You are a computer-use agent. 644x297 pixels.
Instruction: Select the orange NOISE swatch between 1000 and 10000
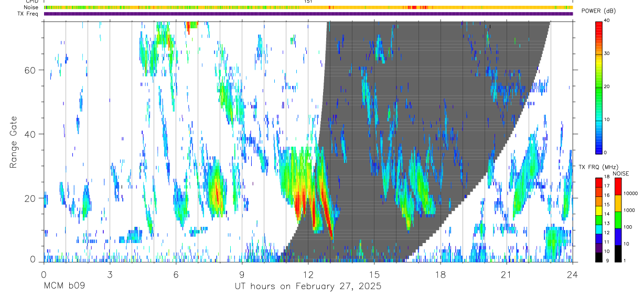(x=618, y=203)
